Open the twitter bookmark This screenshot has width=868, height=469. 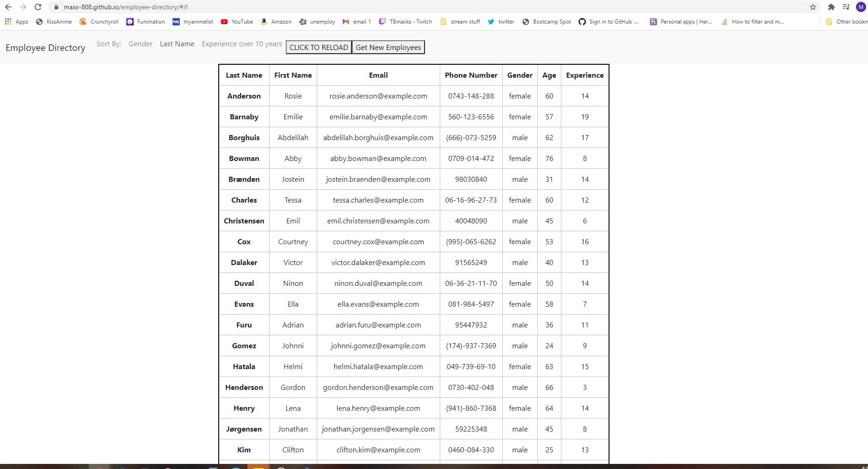[x=501, y=22]
